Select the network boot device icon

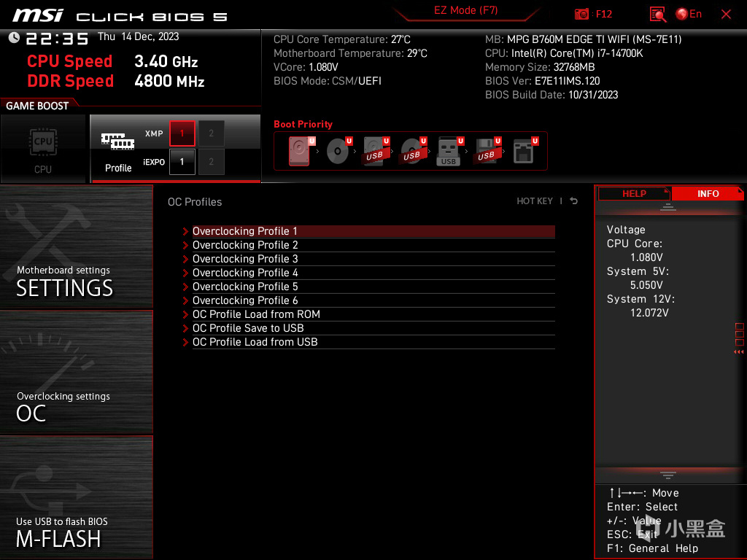click(525, 151)
